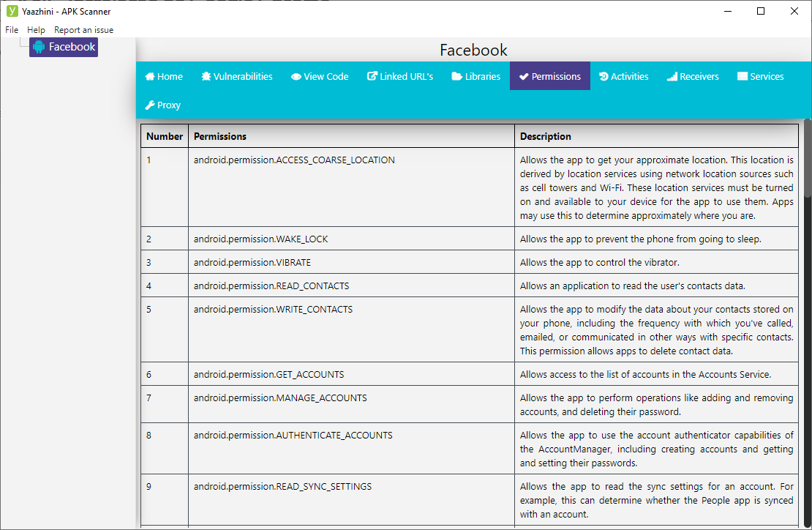Go to the Linked URL's tab
This screenshot has width=812, height=530.
pyautogui.click(x=400, y=76)
